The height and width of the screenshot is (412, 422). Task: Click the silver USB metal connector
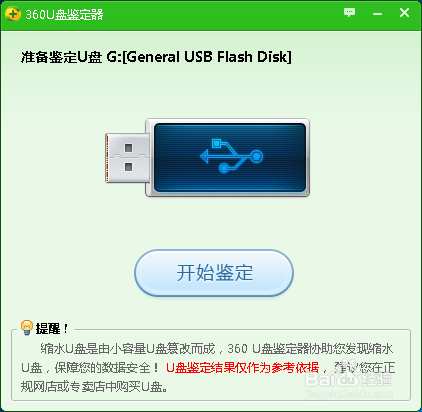click(x=127, y=158)
